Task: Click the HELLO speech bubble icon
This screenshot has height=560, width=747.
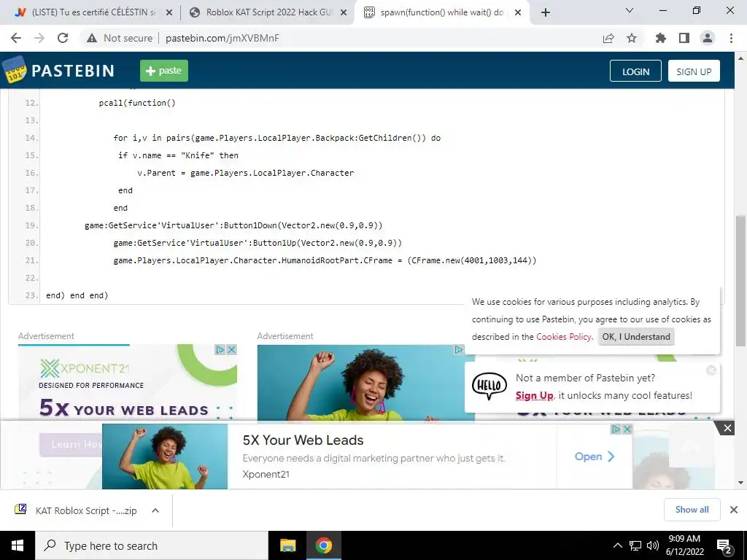Action: point(489,386)
